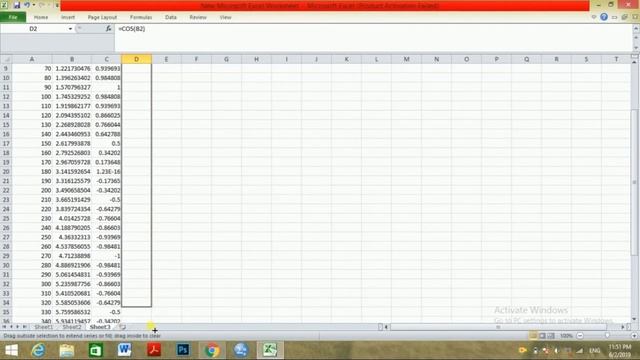
Task: Switch to the Data ribbon tab
Action: (x=171, y=17)
